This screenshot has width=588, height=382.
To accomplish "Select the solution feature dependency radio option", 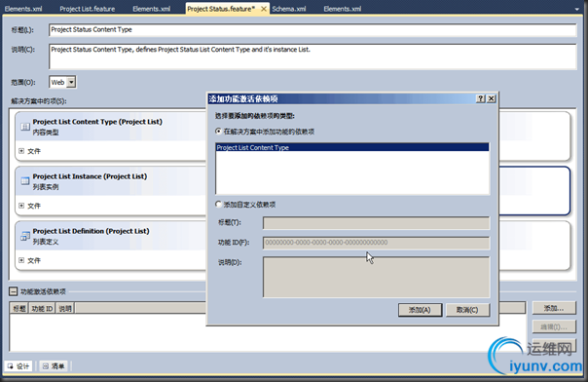I will tap(218, 132).
